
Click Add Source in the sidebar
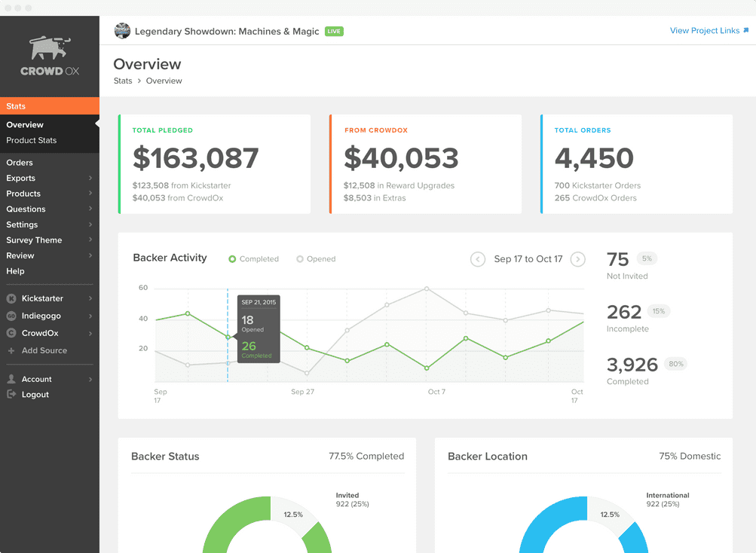[44, 350]
